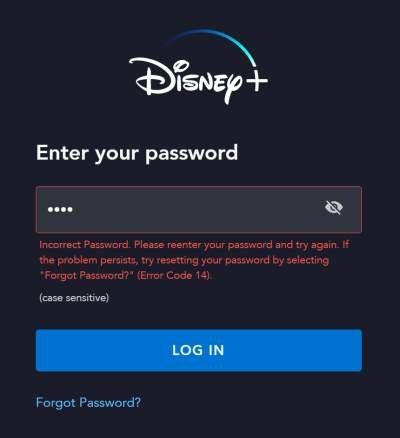Submit with the blue LOG IN button
Viewport: 400px width, 438px height.
tap(199, 350)
